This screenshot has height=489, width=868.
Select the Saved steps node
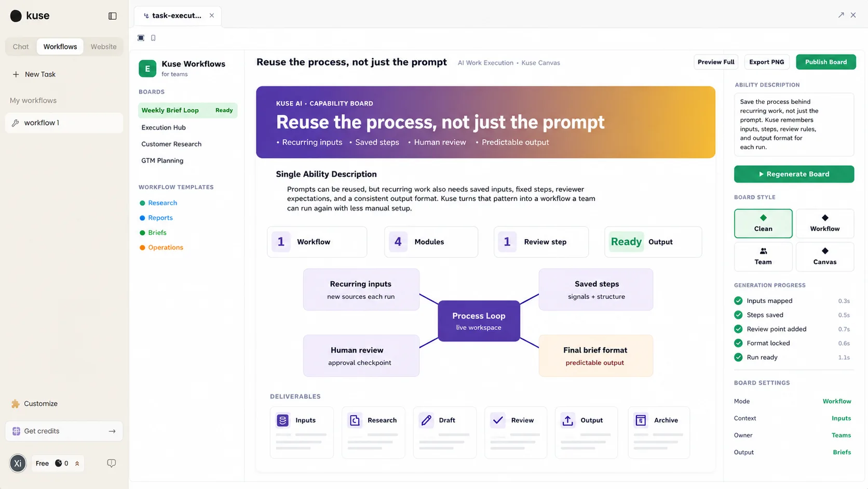(x=596, y=289)
